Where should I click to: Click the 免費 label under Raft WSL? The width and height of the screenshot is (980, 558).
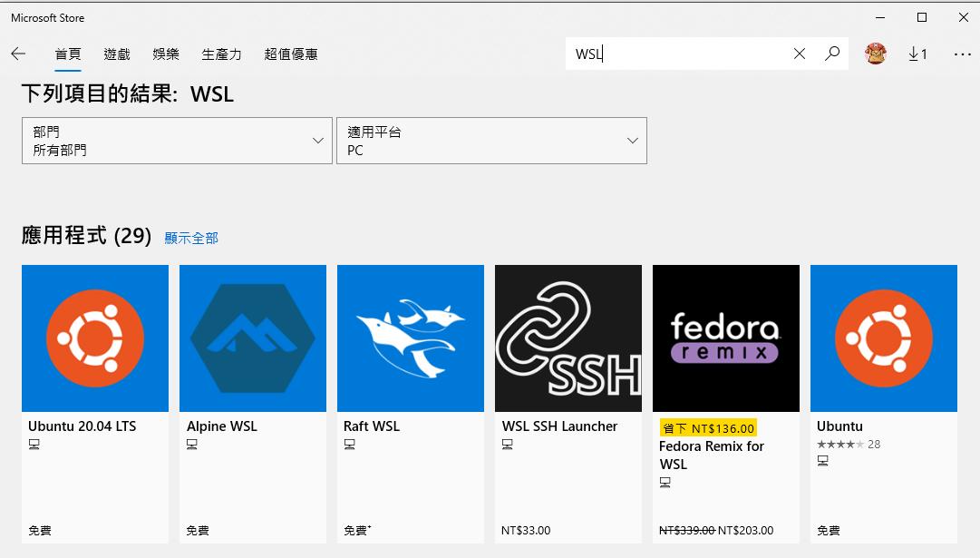point(355,531)
